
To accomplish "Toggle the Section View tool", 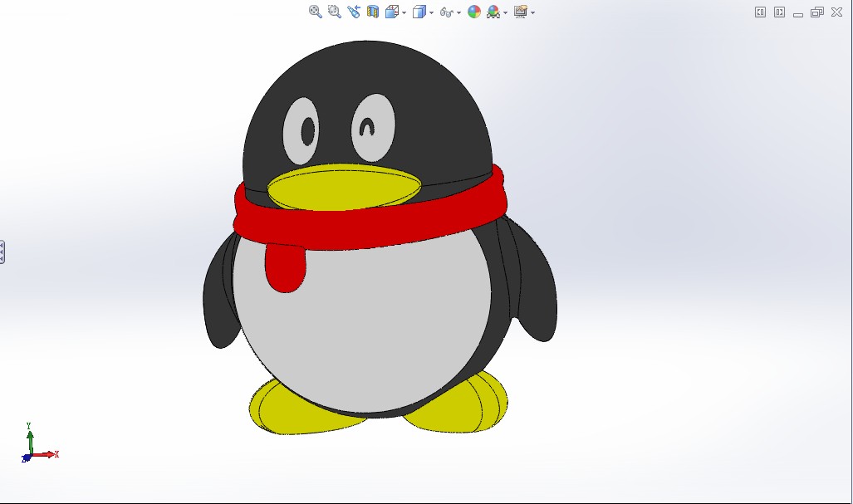I will (x=373, y=12).
